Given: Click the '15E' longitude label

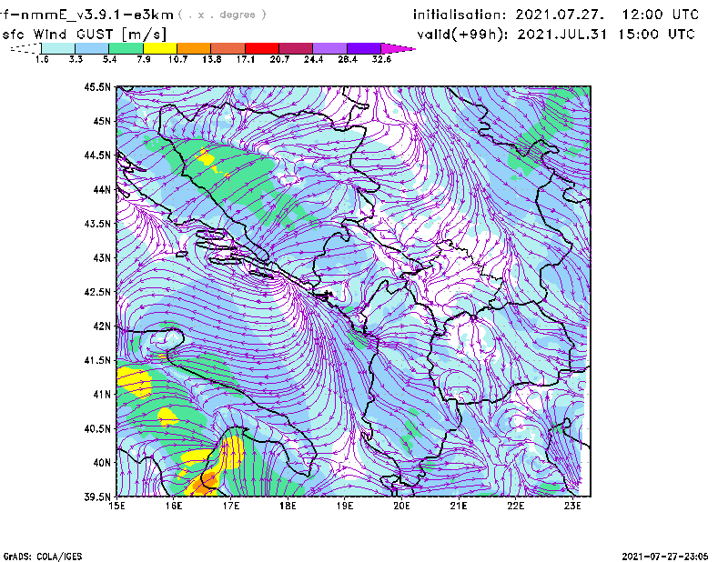Looking at the screenshot, I should click(x=116, y=506).
